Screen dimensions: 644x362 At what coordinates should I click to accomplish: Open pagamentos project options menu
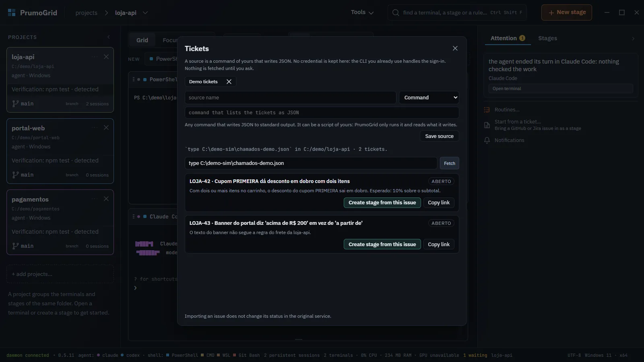coord(95,199)
